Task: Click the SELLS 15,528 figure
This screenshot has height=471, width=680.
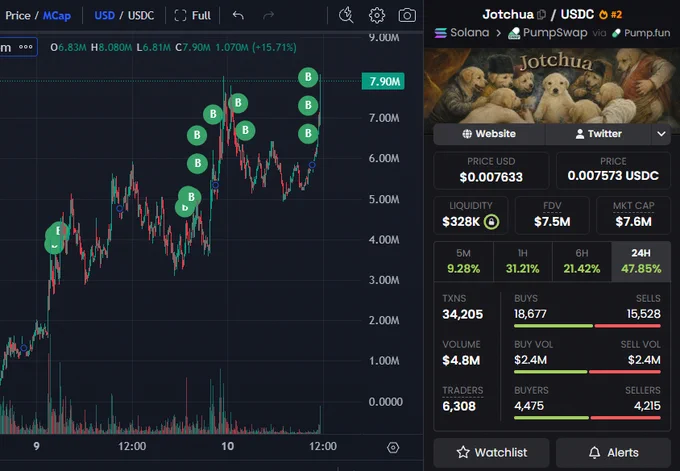Action: (644, 314)
